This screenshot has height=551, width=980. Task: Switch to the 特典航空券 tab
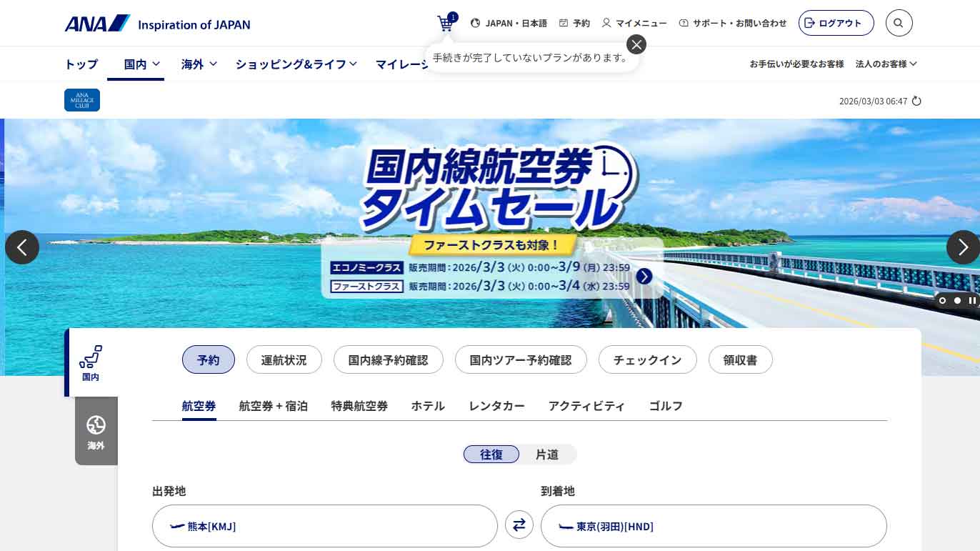click(x=359, y=406)
